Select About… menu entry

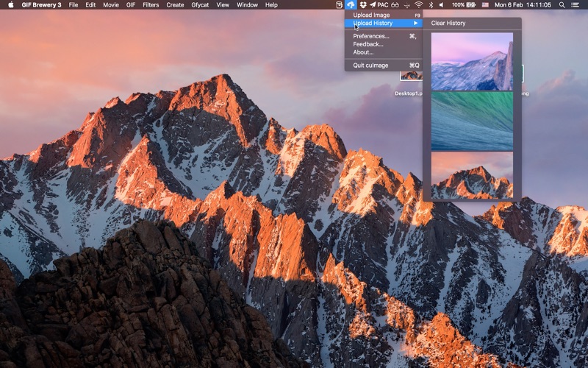click(384, 52)
